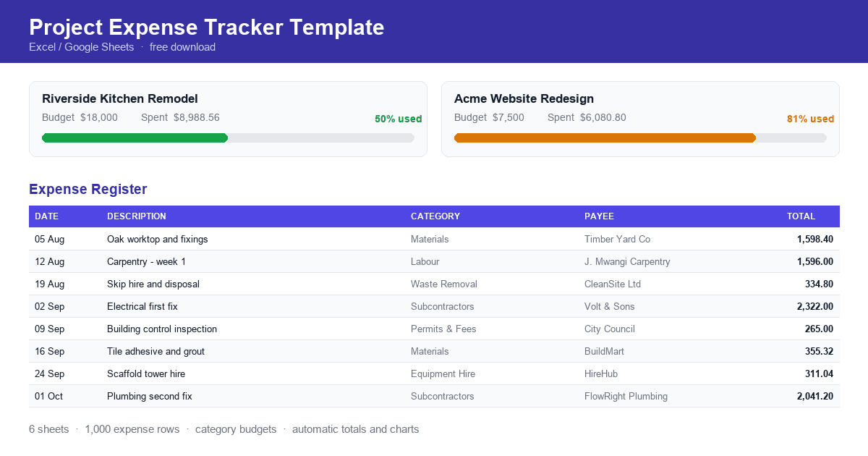The image size is (868, 456).
Task: Click the 355.32 total value
Action: 819,351
